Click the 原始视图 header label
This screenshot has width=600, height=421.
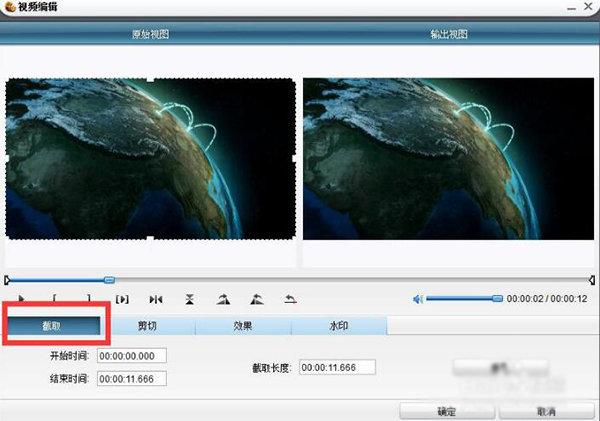coord(150,34)
